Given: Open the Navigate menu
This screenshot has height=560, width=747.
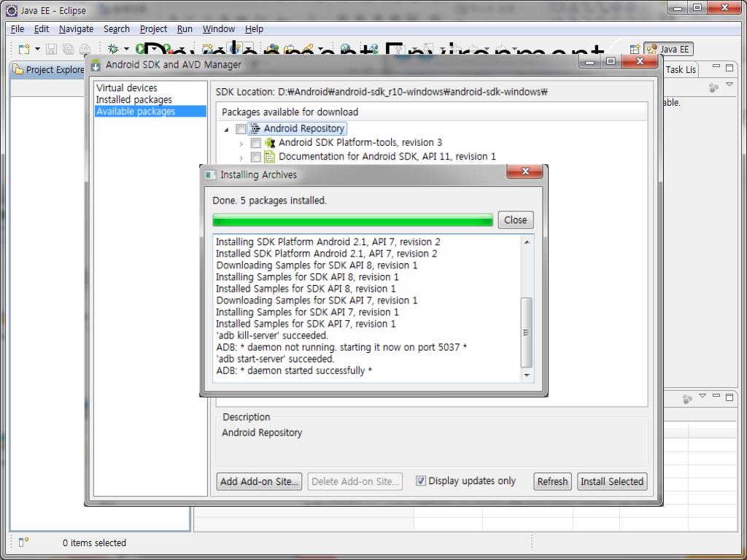Looking at the screenshot, I should [76, 29].
